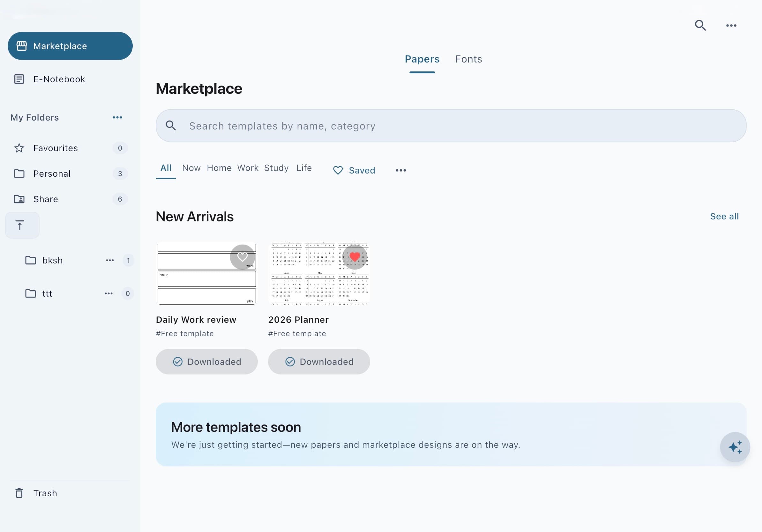This screenshot has height=532, width=762.
Task: Click Downloaded button under Daily Work review
Action: point(206,361)
